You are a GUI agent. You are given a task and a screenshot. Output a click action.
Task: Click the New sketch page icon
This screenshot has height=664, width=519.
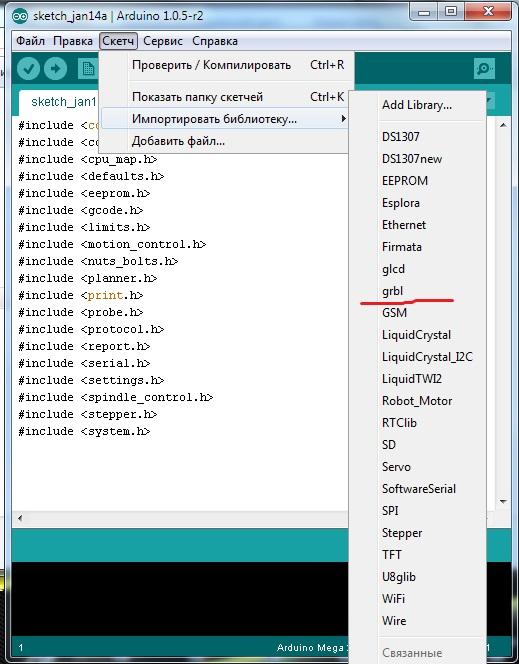[x=88, y=69]
